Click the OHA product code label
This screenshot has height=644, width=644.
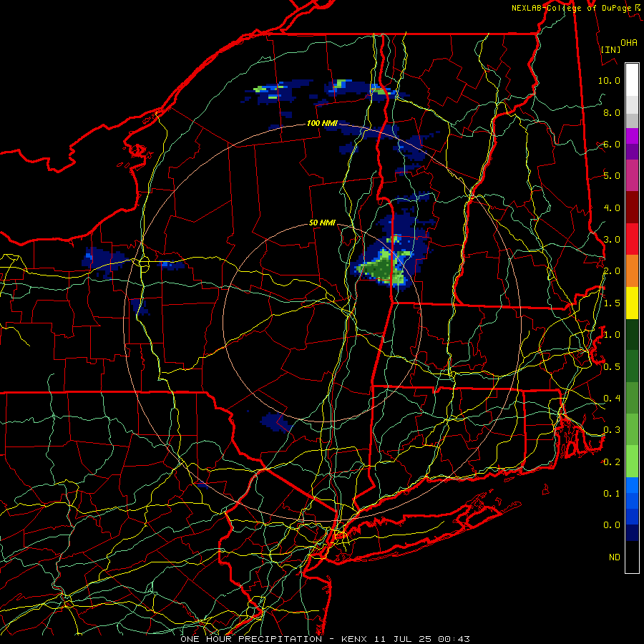click(x=629, y=42)
